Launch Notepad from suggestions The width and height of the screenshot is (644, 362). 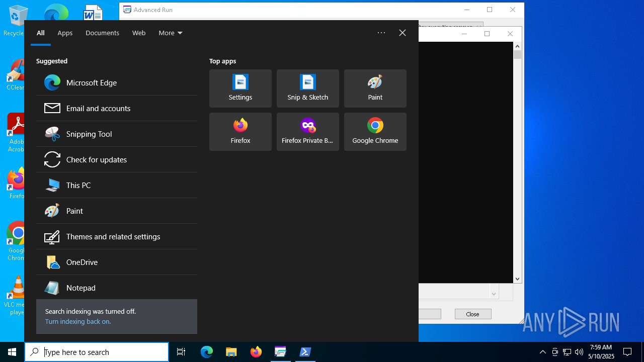[x=117, y=288]
